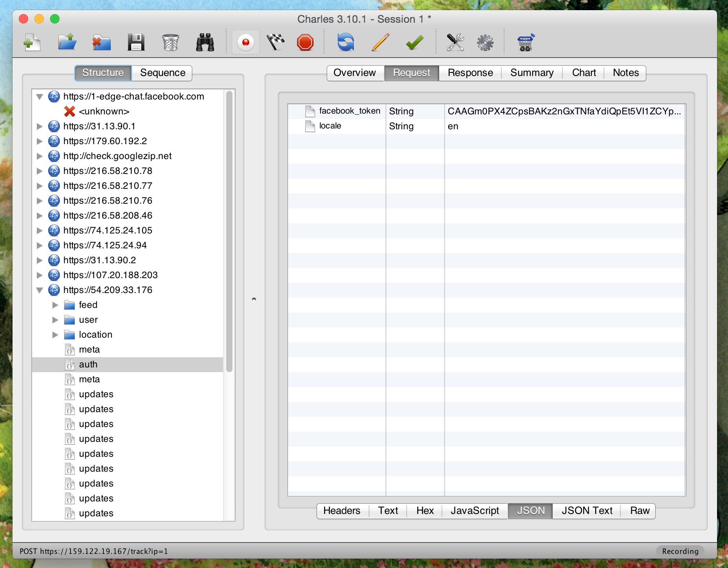Expand the feed folder
Screen dimensions: 728x568
55,305
